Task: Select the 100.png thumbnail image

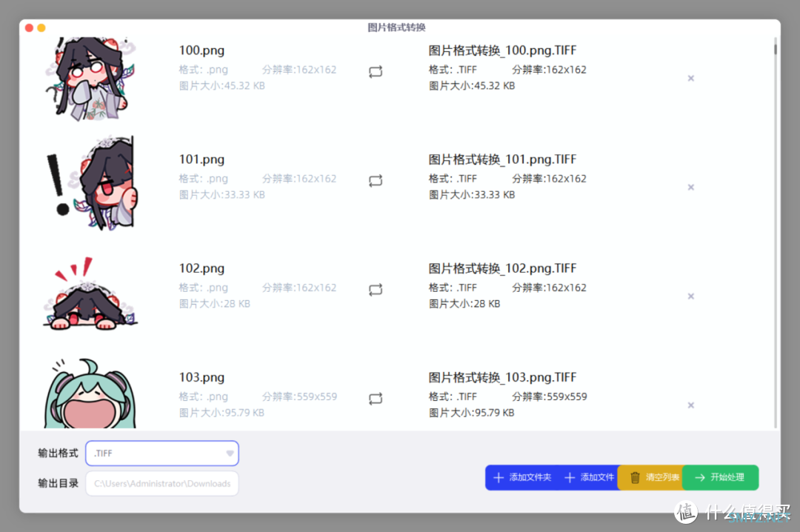Action: coord(90,79)
